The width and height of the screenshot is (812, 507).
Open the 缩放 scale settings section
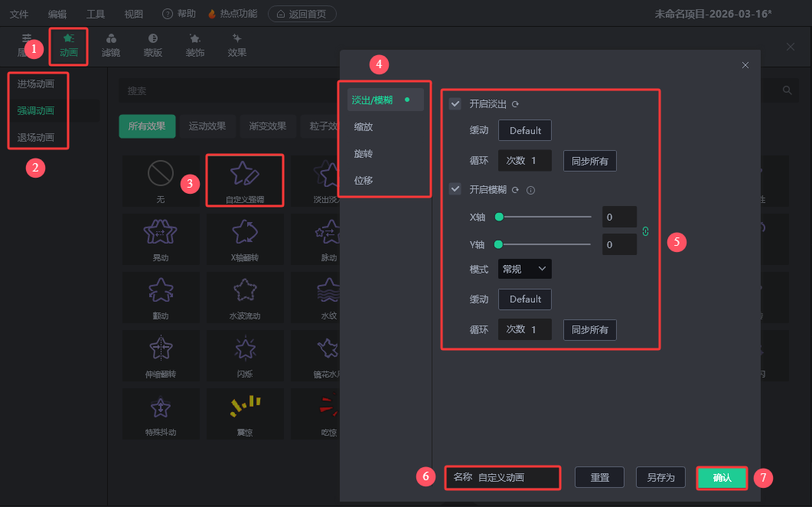(364, 127)
